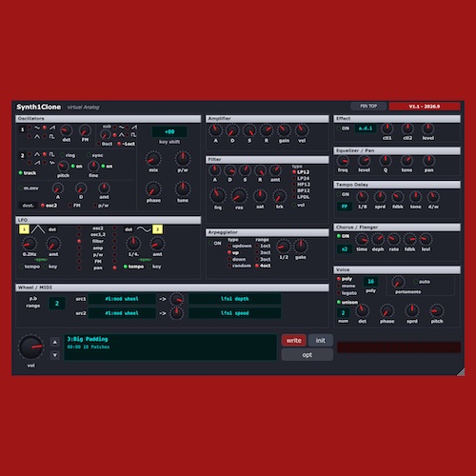This screenshot has height=476, width=476.
Task: Click LFO 2 sine waveform shape
Action: [x=143, y=229]
